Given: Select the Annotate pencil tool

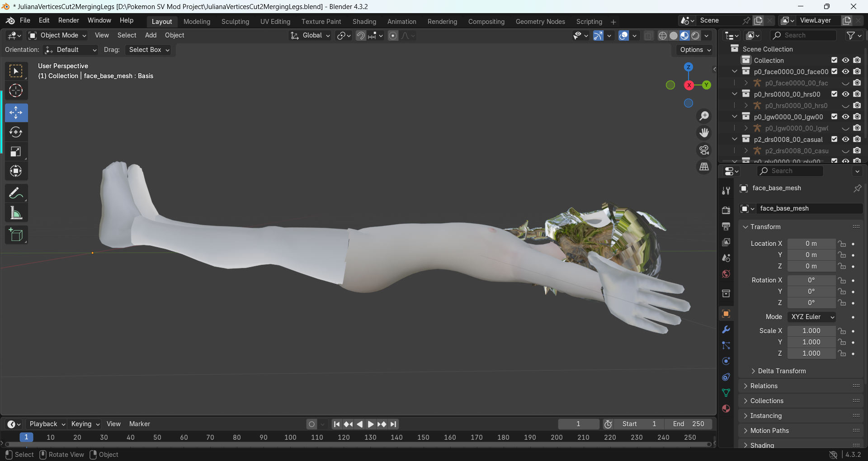Looking at the screenshot, I should [16, 193].
